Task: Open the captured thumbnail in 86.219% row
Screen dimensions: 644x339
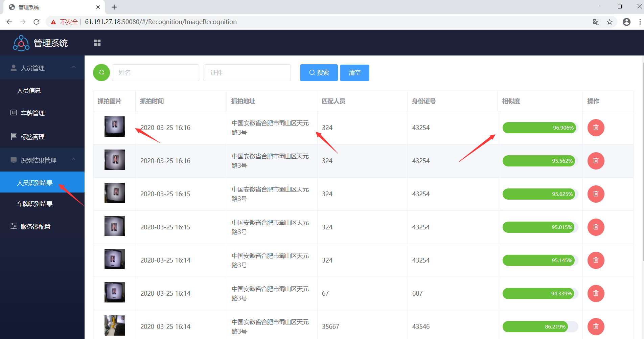Action: point(115,325)
